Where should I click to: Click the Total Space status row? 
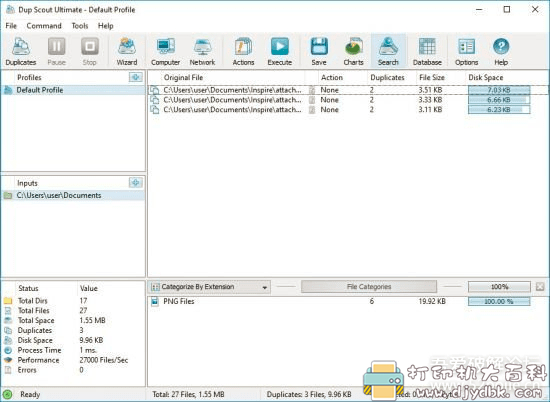(73, 320)
